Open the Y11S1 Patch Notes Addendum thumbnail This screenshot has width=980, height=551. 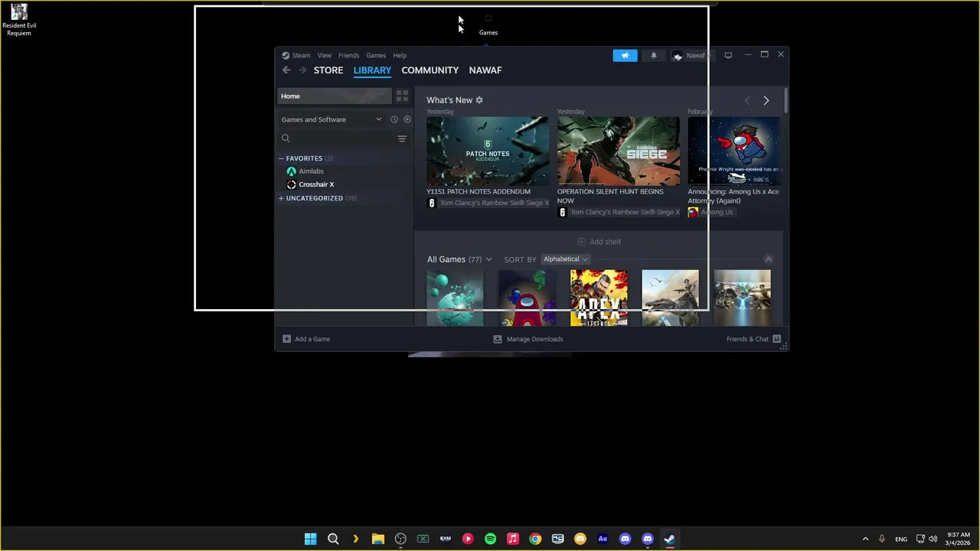(488, 151)
